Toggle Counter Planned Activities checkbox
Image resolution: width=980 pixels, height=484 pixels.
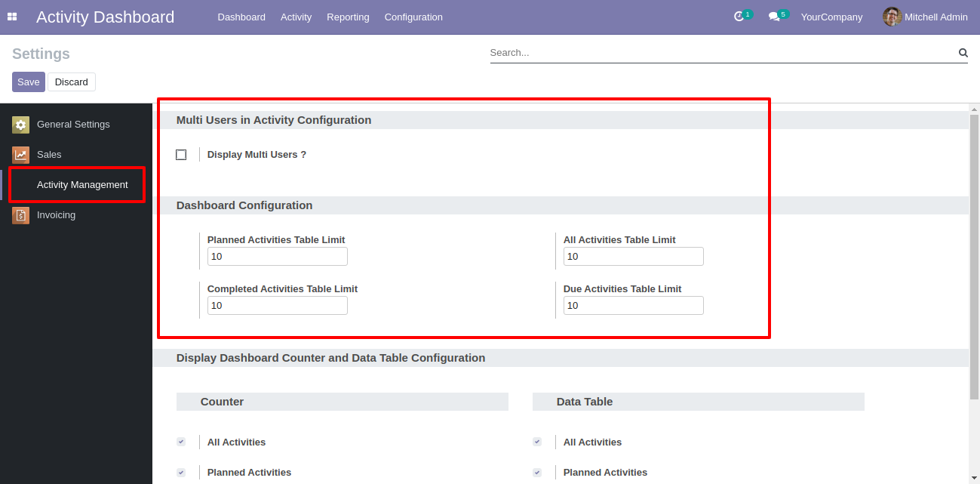[181, 472]
